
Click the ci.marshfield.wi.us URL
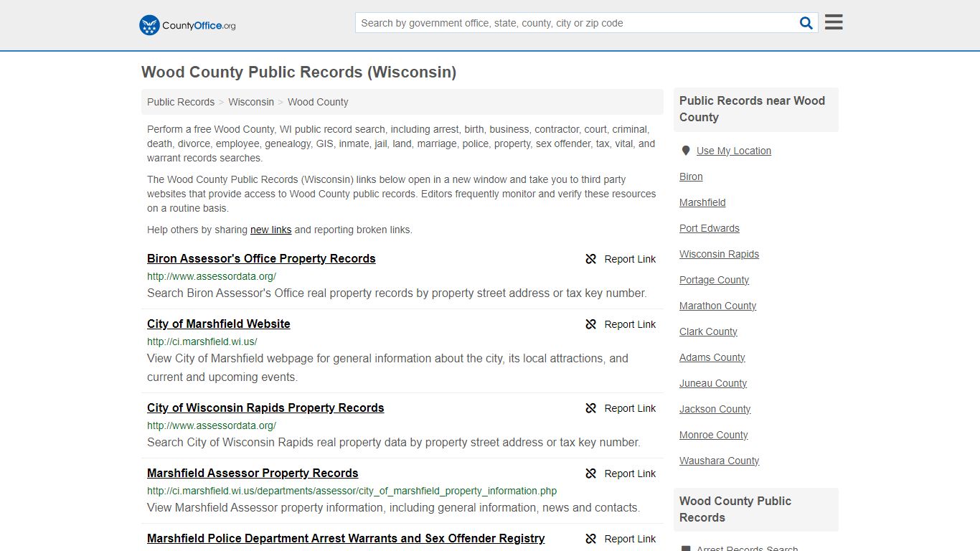[202, 342]
